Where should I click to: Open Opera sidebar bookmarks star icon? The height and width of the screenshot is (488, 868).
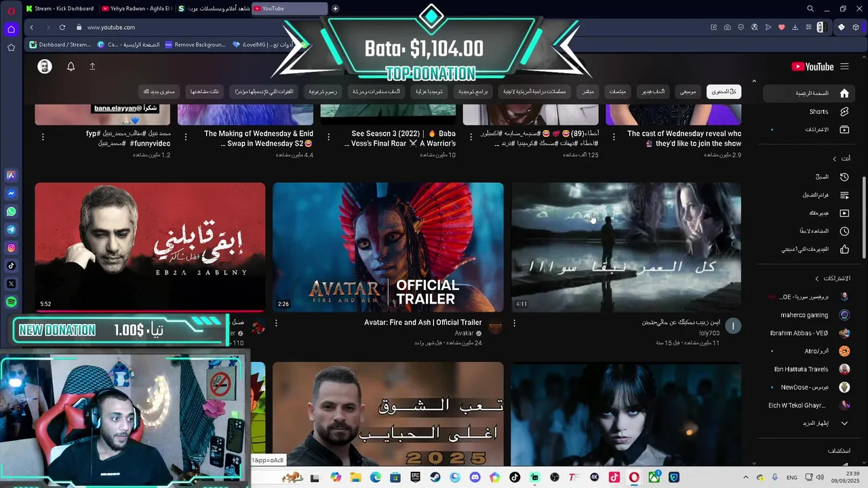(11, 47)
